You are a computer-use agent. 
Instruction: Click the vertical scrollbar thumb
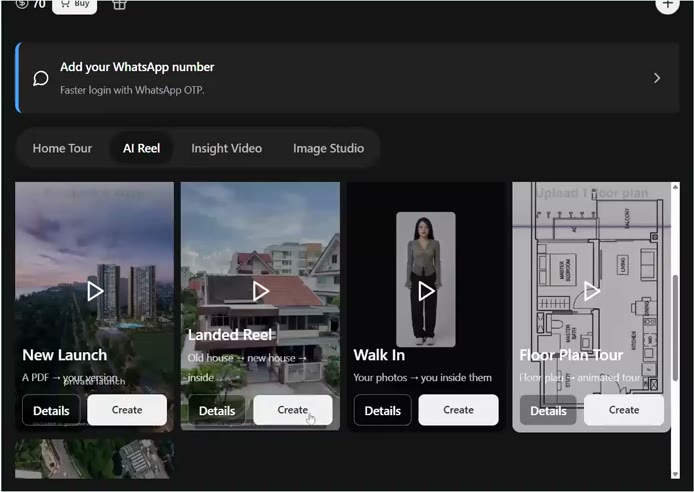[675, 327]
